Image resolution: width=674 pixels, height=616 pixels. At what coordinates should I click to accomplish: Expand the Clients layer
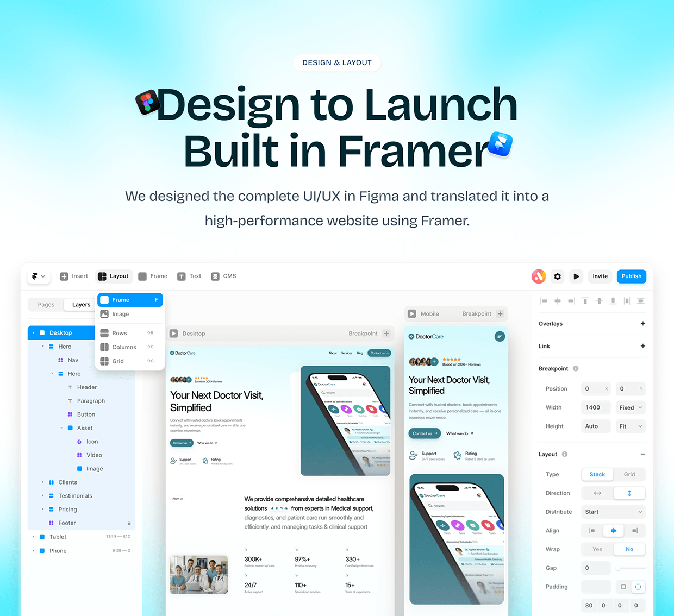tap(43, 482)
